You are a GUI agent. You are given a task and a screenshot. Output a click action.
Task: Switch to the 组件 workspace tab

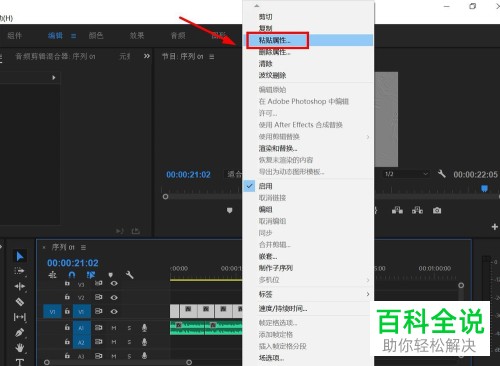pyautogui.click(x=15, y=35)
